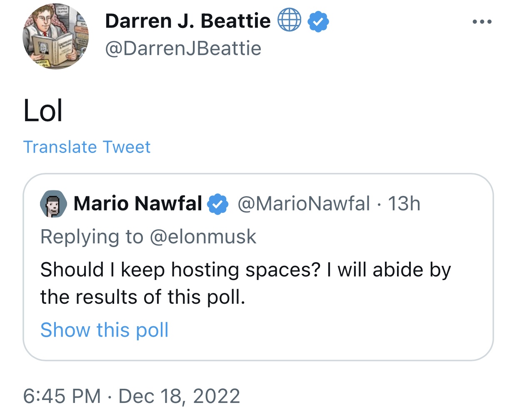
Task: Click the Replying to @elonmusk line
Action: pos(148,237)
